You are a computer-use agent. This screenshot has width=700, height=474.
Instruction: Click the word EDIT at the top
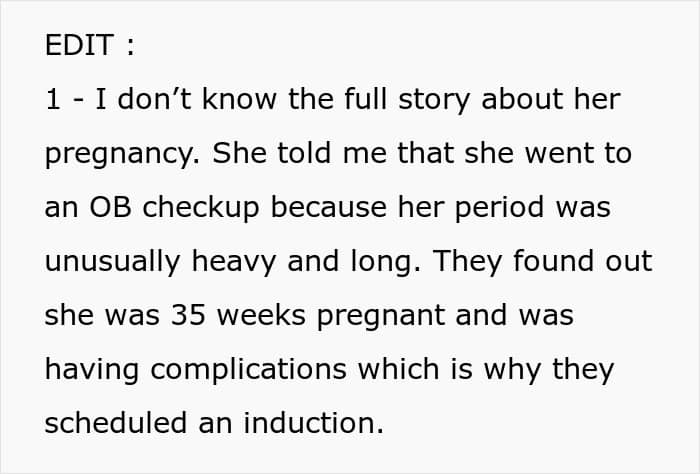79,45
